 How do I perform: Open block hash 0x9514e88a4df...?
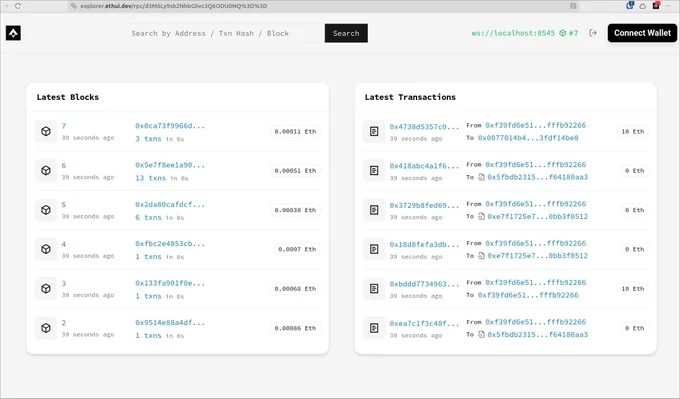pyautogui.click(x=170, y=323)
